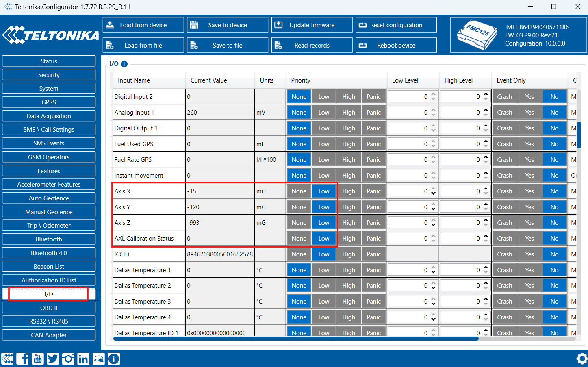Enable Yes for Fuel Used GPS Event Only
This screenshot has height=367, width=588.
[529, 144]
